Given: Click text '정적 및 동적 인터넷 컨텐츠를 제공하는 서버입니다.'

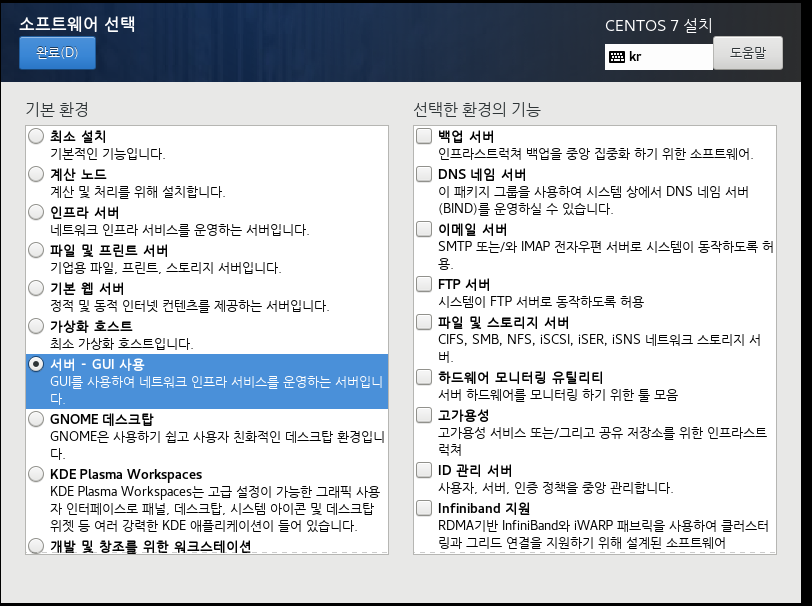Looking at the screenshot, I should coord(190,306).
